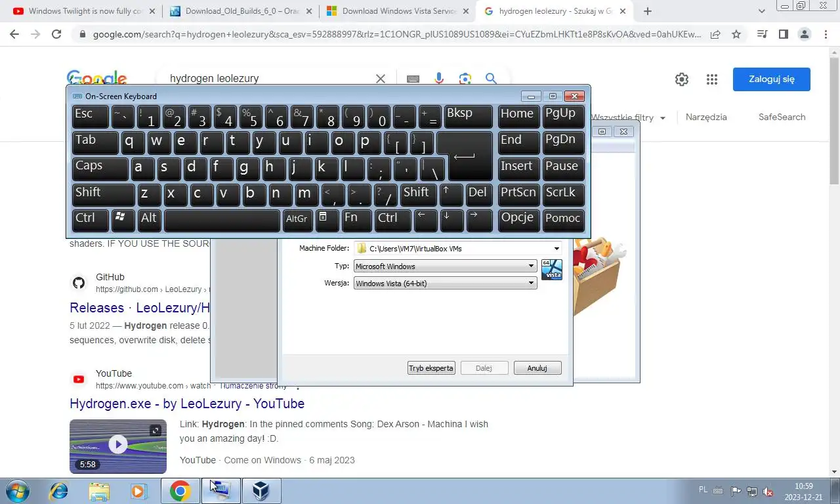Toggle Caps key on the On-Screen Keyboard
840x504 pixels.
[100, 168]
